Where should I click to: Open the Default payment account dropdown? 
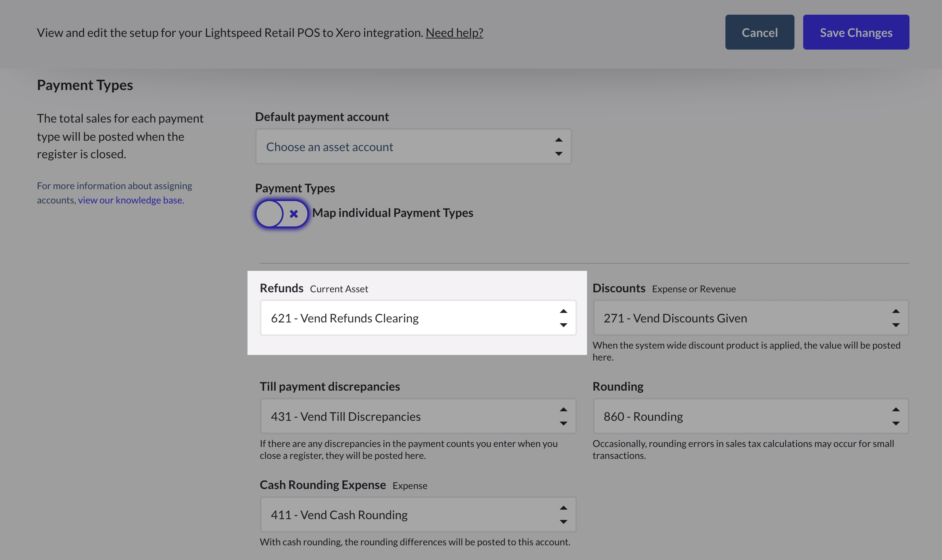pos(413,146)
